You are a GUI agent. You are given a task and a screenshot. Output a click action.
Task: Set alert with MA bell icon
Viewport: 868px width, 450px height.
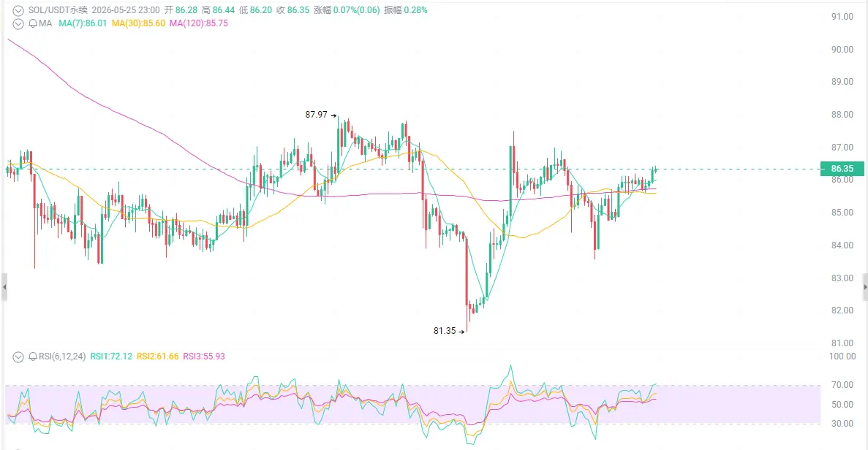tap(33, 24)
